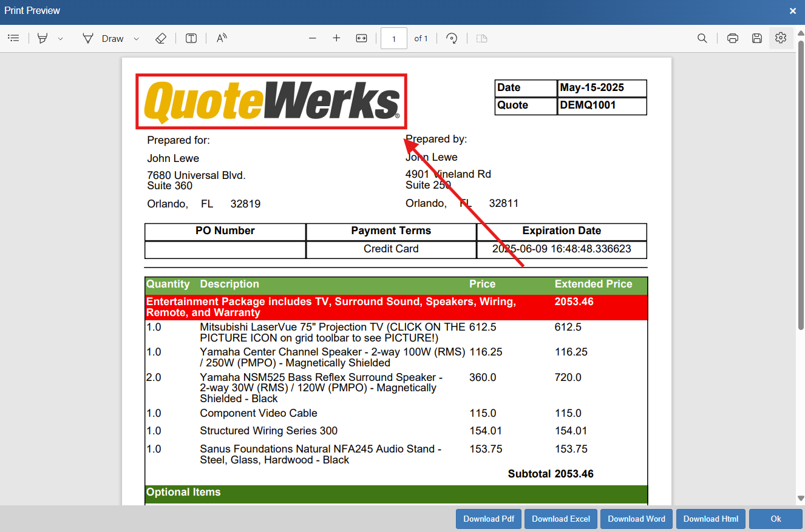Open the Draw options chevron

[x=136, y=39]
